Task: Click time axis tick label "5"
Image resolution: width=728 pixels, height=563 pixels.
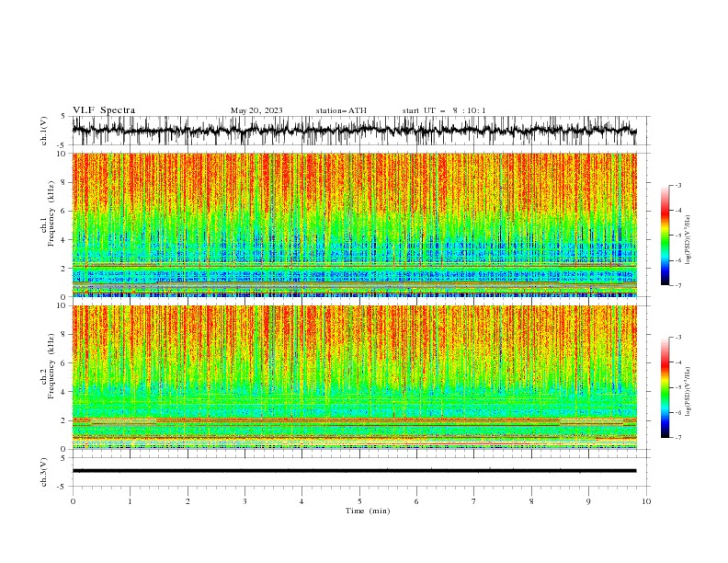Action: click(359, 501)
